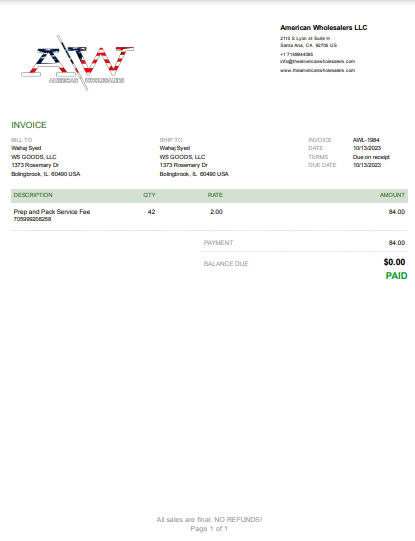This screenshot has width=415, height=541.
Task: Click the 'PAYMENT' label
Action: 218,243
